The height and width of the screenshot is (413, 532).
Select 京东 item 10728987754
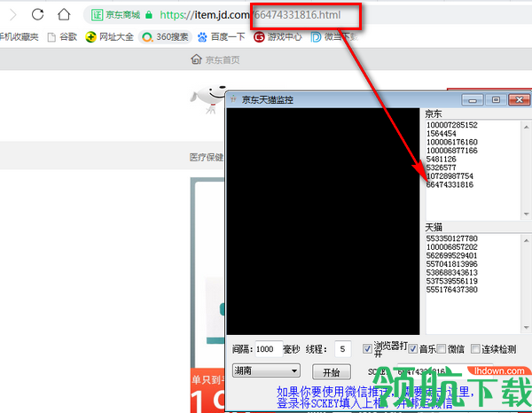pyautogui.click(x=450, y=176)
